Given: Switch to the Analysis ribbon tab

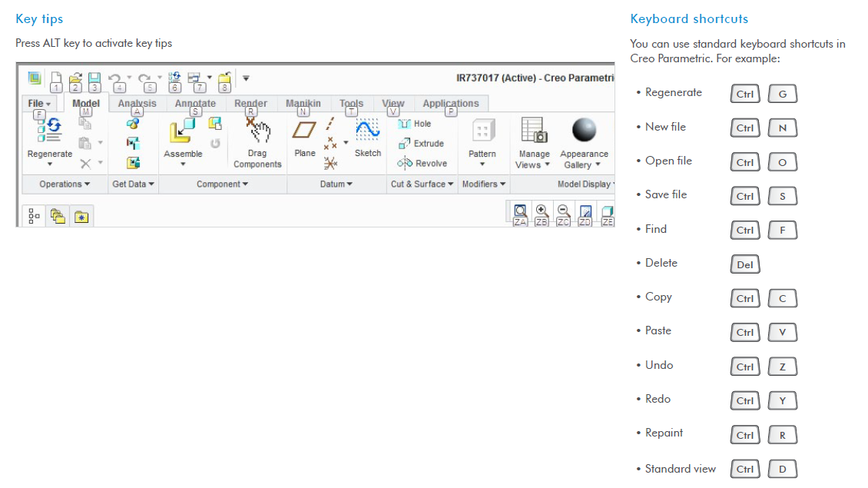Looking at the screenshot, I should 137,102.
